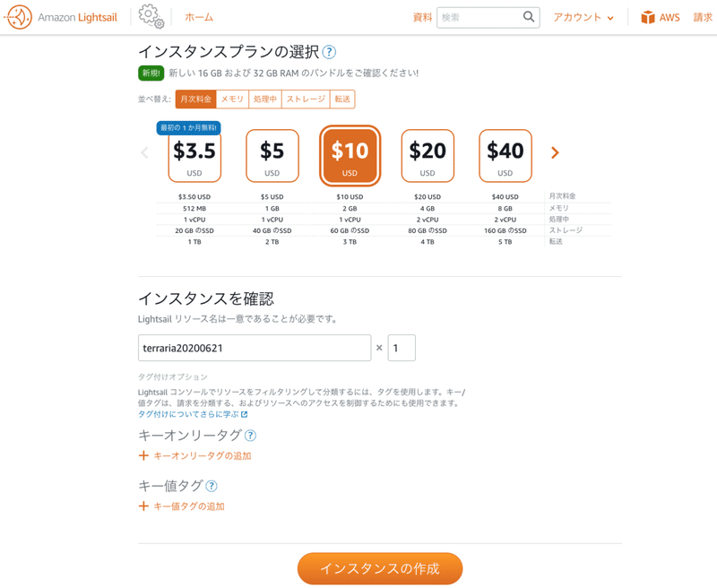Select the $10 USD plan

click(350, 156)
